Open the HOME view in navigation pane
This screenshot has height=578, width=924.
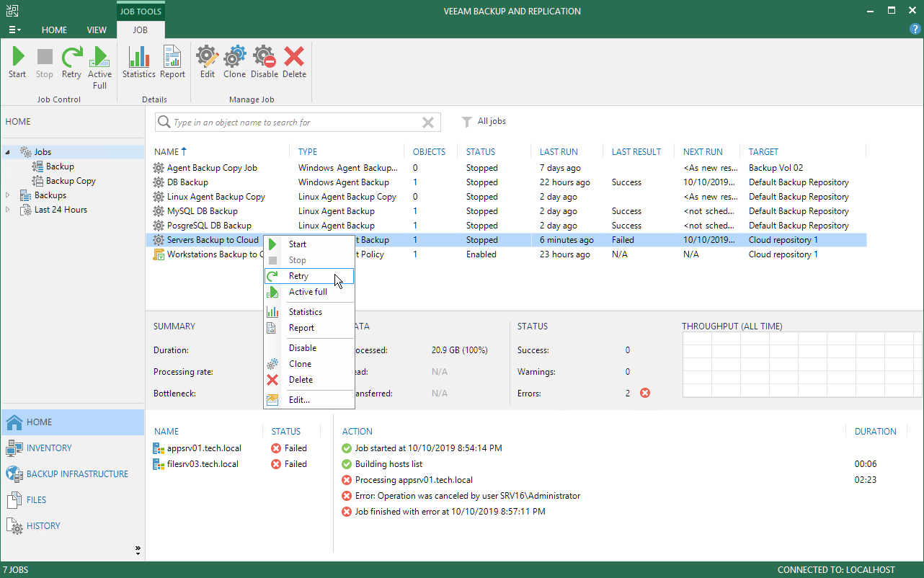pos(72,422)
